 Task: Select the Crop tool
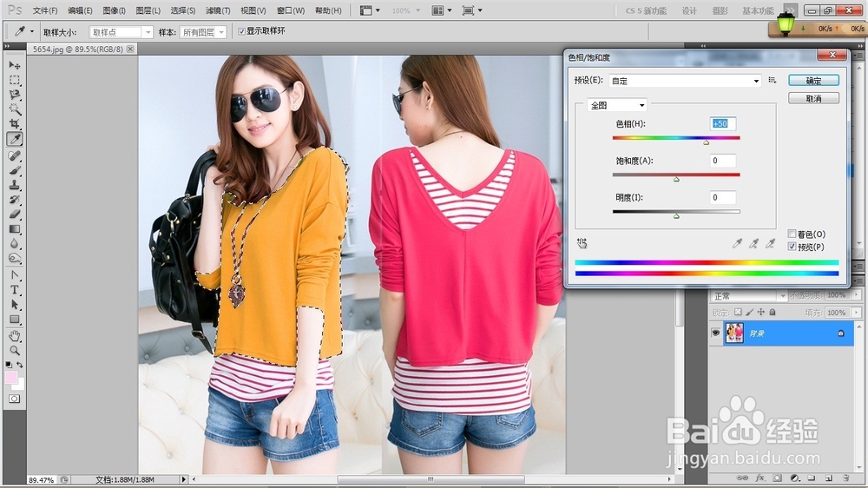pyautogui.click(x=15, y=123)
